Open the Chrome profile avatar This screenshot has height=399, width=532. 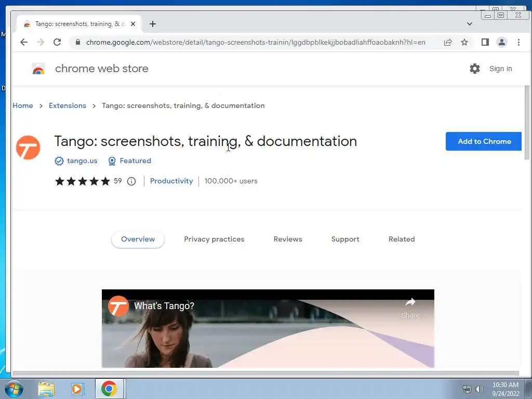(502, 42)
